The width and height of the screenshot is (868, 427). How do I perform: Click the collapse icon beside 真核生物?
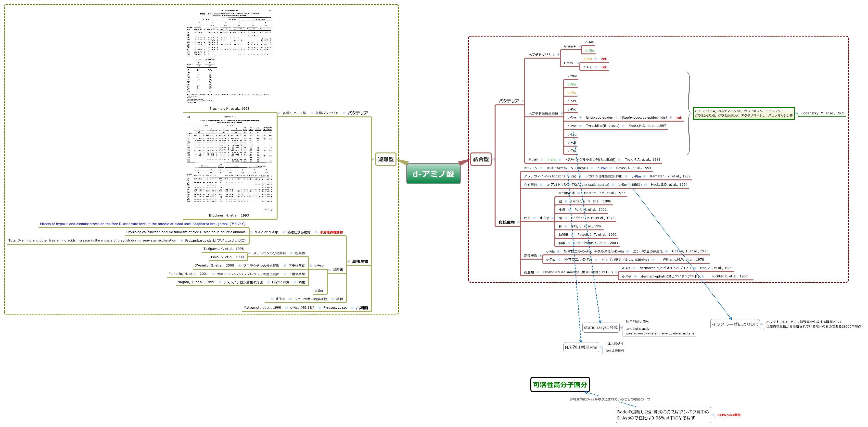tap(519, 222)
